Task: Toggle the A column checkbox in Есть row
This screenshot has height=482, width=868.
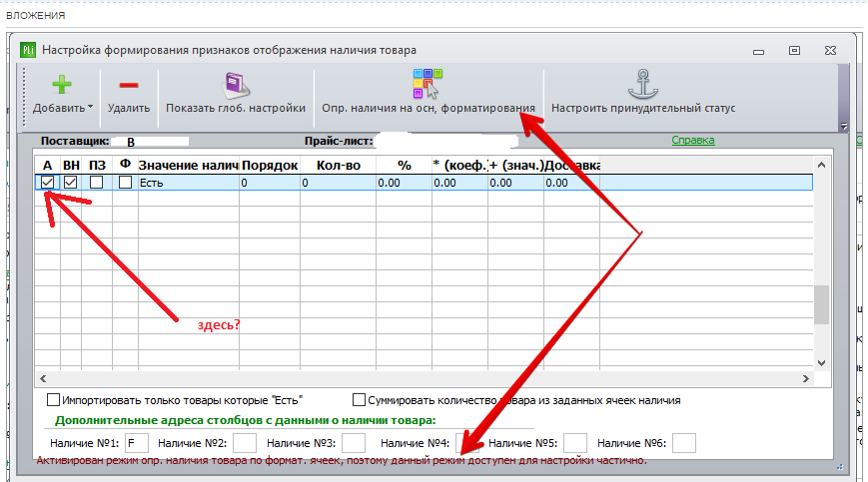Action: pos(48,182)
